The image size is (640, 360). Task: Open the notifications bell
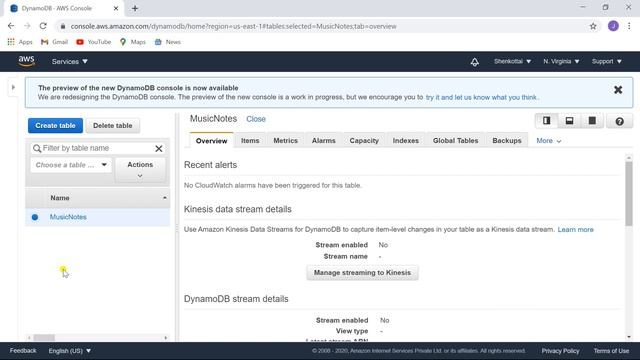[474, 62]
